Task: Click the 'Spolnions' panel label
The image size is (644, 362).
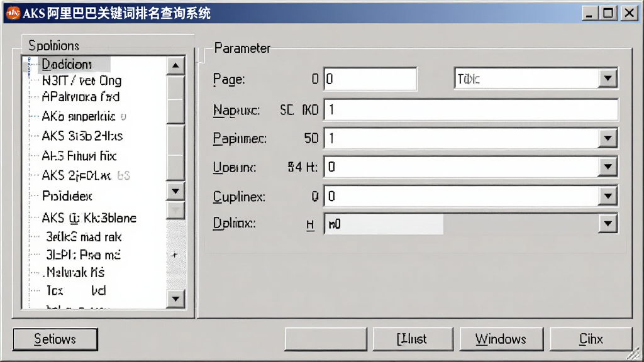Action: tap(54, 45)
